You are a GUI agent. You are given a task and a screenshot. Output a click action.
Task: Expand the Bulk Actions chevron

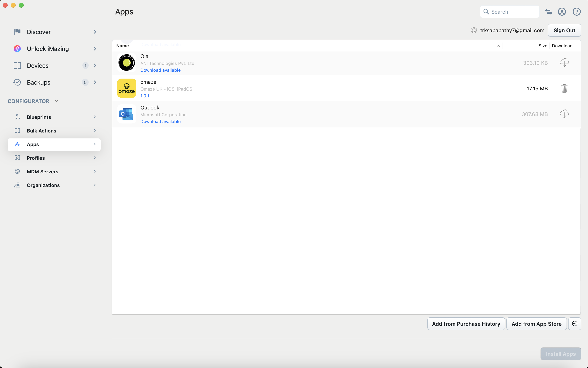(x=95, y=130)
